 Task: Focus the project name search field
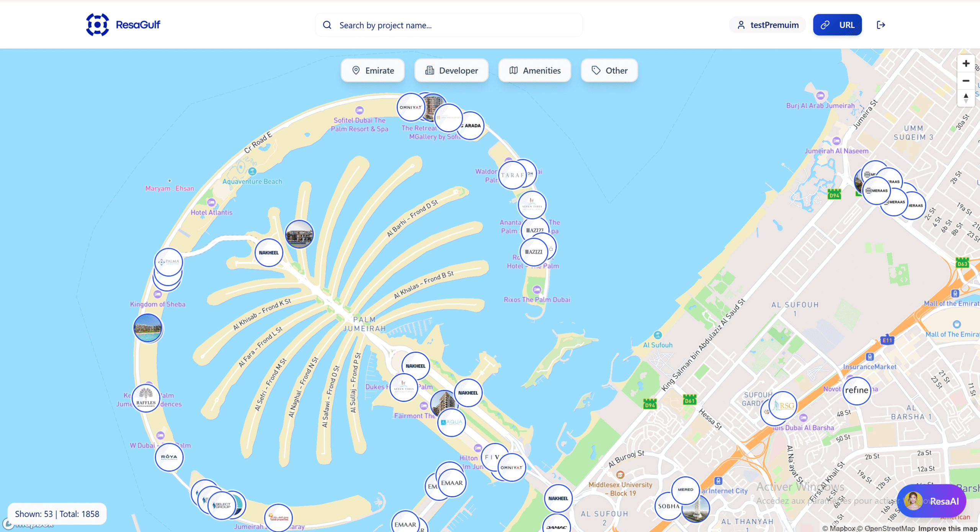point(449,25)
